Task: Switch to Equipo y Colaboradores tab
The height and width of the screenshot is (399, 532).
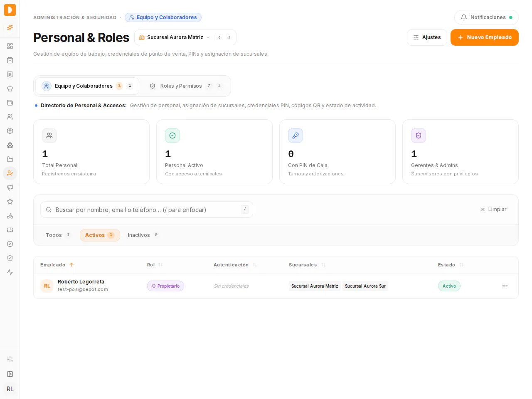Action: point(87,86)
